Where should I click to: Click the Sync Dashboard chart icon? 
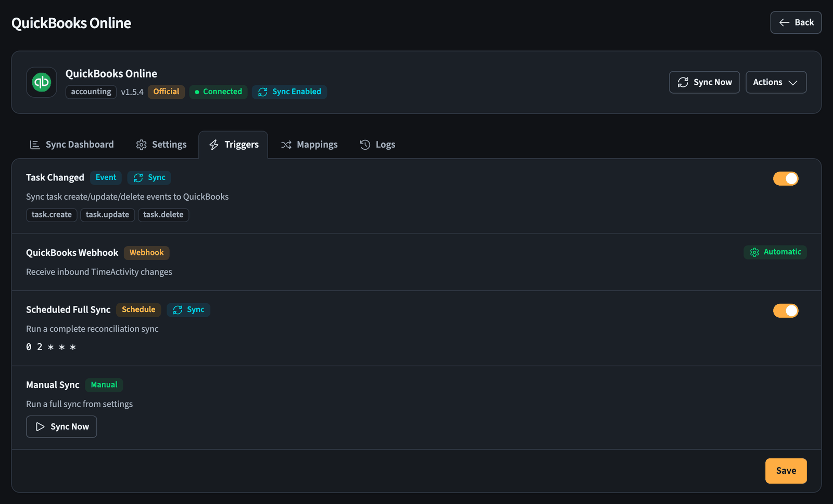click(x=35, y=145)
